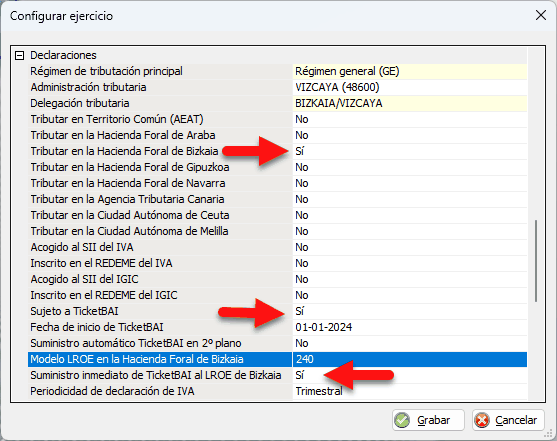Toggle Tributar en la Hacienda Foral de Bizkaia value
The width and height of the screenshot is (557, 441).
(x=410, y=151)
